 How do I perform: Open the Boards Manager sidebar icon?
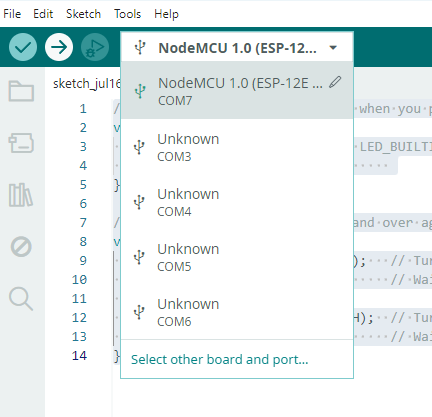[x=21, y=143]
